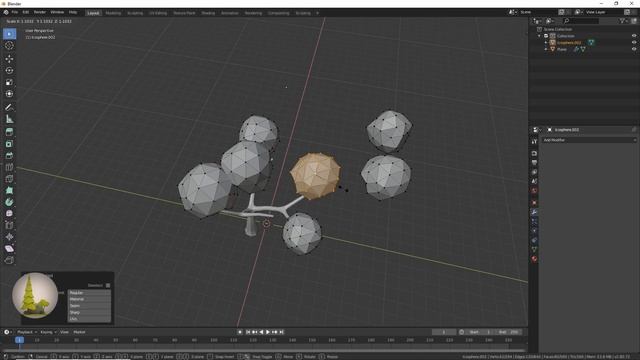Click the timeline current frame marker
The image size is (640, 360).
click(19, 340)
